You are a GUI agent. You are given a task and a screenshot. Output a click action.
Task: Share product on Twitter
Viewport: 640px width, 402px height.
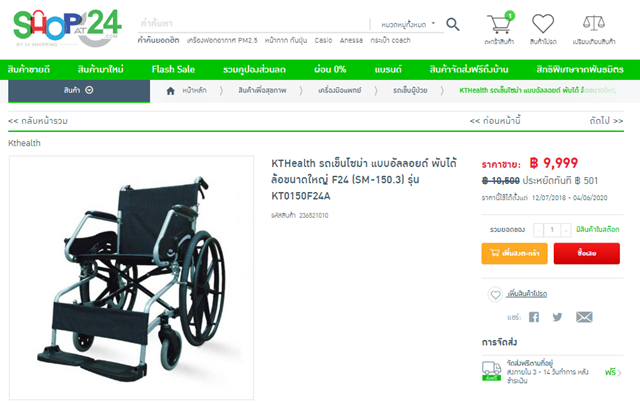tap(558, 317)
